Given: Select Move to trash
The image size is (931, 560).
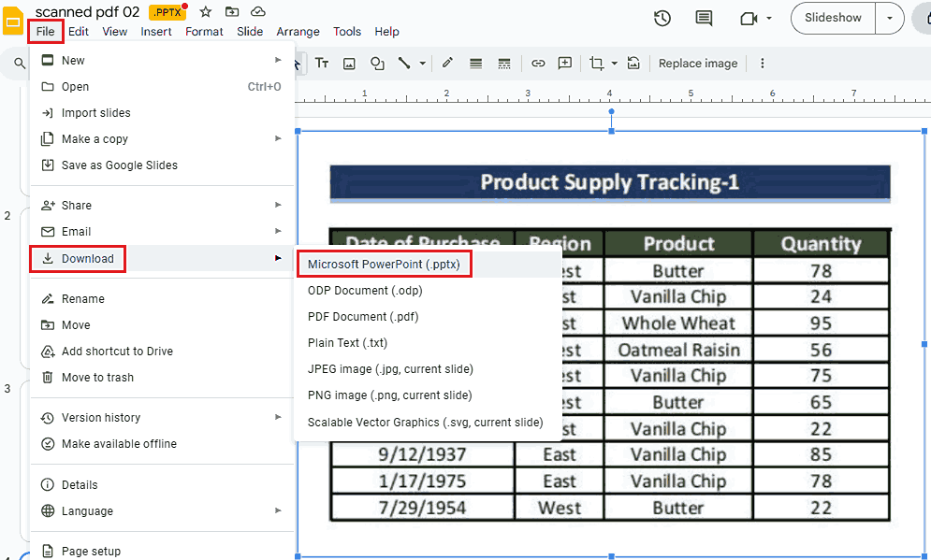Looking at the screenshot, I should (x=162, y=378).
